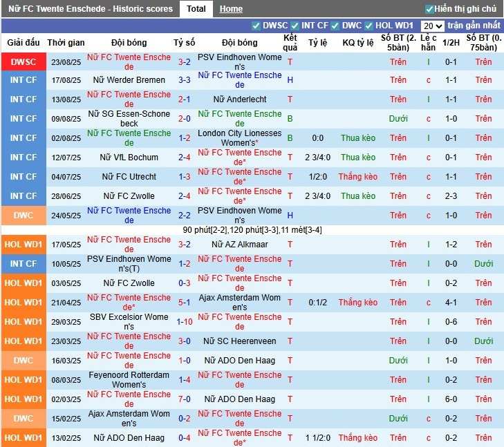Open the 3-2 score against PSV on 23/08/25
Viewport: 504px width, 447px height.
pyautogui.click(x=184, y=62)
